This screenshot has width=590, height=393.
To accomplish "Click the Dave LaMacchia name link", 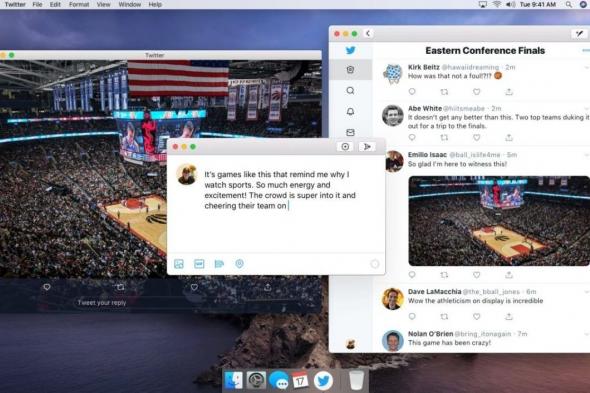I will 435,292.
